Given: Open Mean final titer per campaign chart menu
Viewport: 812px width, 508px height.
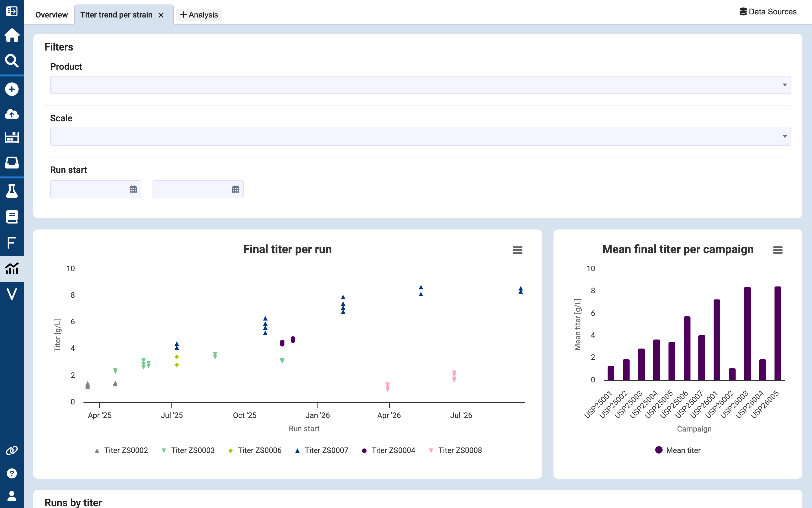Looking at the screenshot, I should pyautogui.click(x=777, y=250).
